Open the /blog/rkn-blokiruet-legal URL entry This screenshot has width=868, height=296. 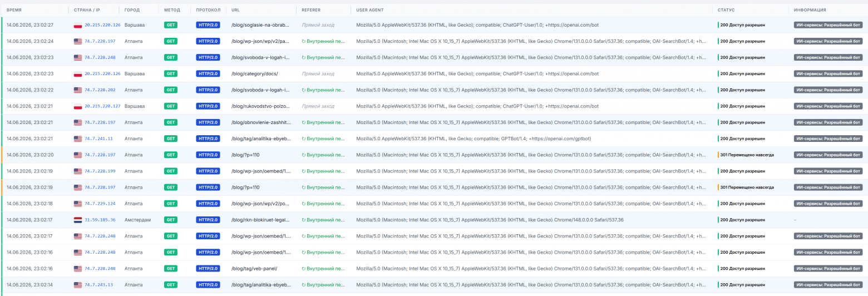click(x=261, y=220)
